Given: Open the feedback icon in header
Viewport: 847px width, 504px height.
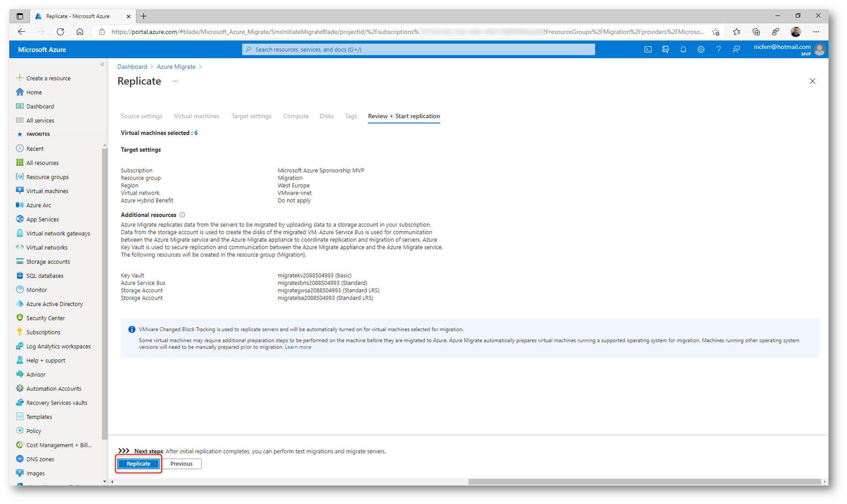Looking at the screenshot, I should pos(736,50).
